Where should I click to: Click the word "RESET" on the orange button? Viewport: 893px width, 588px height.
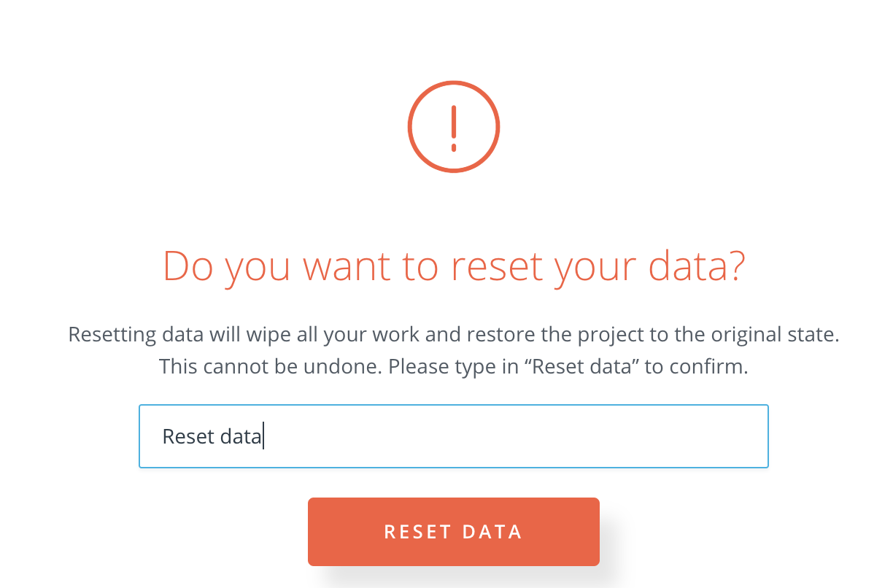(418, 532)
